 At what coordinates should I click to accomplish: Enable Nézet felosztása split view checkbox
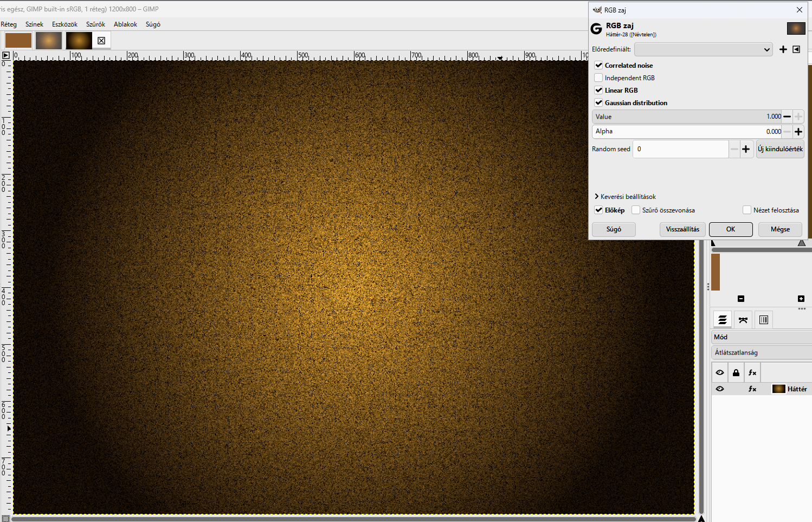(747, 210)
